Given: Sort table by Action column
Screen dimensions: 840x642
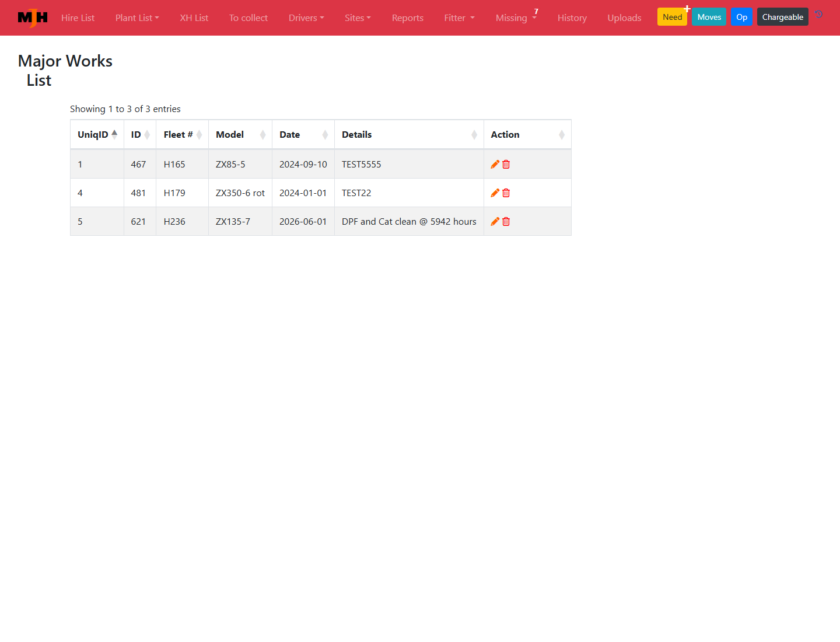Looking at the screenshot, I should pyautogui.click(x=527, y=135).
